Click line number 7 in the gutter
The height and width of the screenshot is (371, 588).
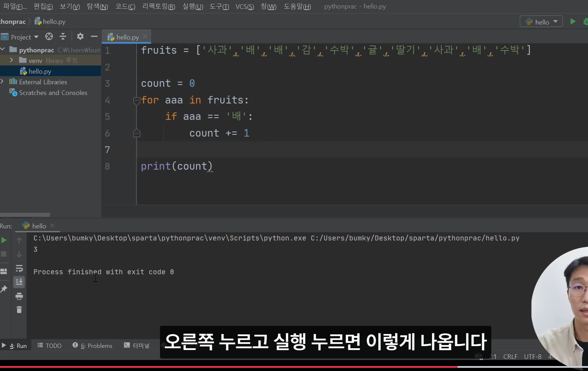point(107,150)
